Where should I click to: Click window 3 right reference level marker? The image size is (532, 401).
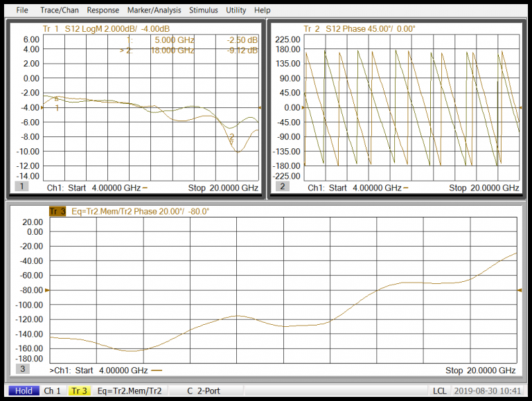[520, 290]
